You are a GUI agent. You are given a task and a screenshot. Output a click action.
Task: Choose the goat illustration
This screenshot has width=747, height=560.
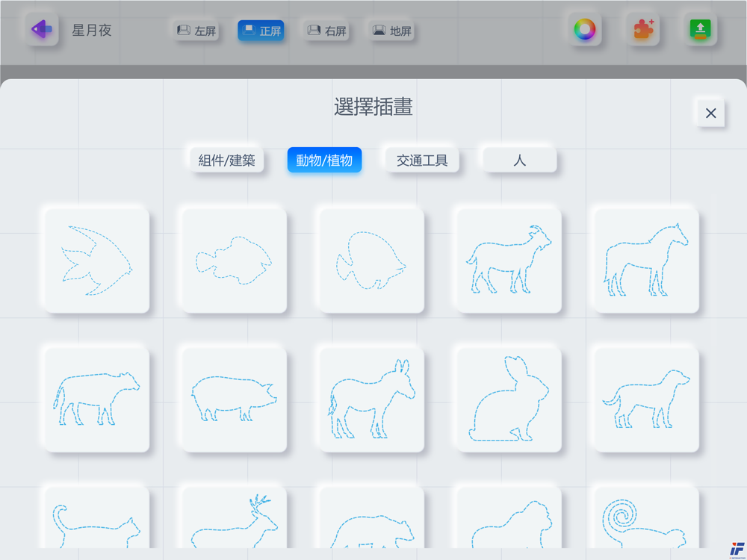pos(509,261)
